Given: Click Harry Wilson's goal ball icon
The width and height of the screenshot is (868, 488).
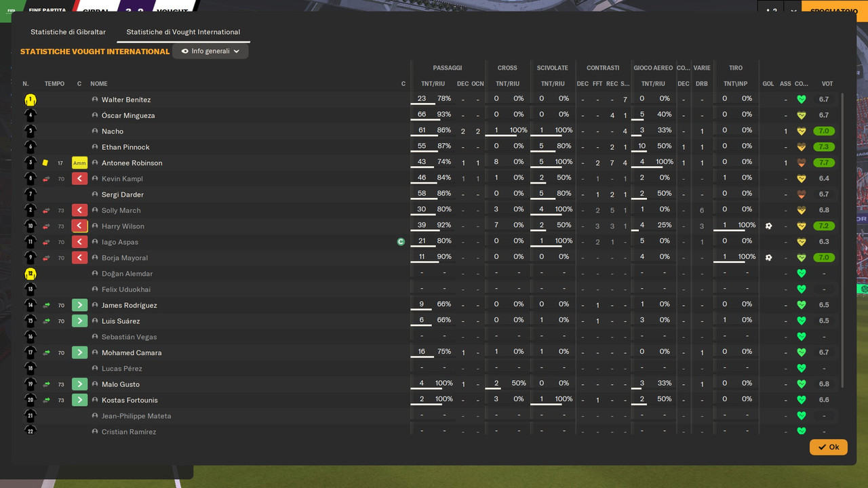Looking at the screenshot, I should (768, 226).
